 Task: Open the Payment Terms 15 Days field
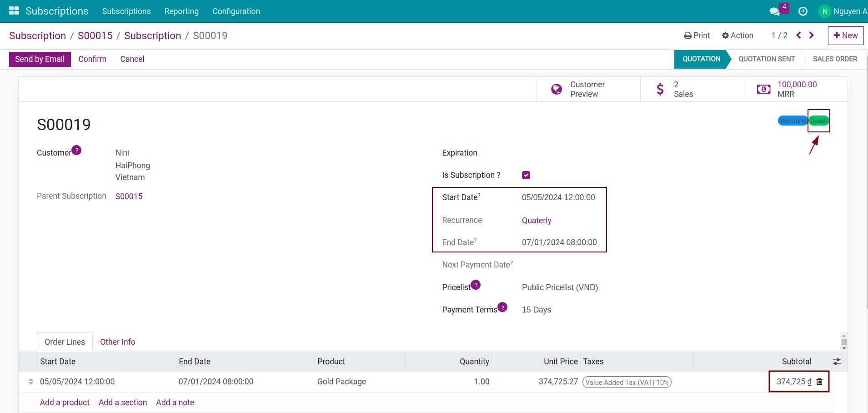pos(537,310)
